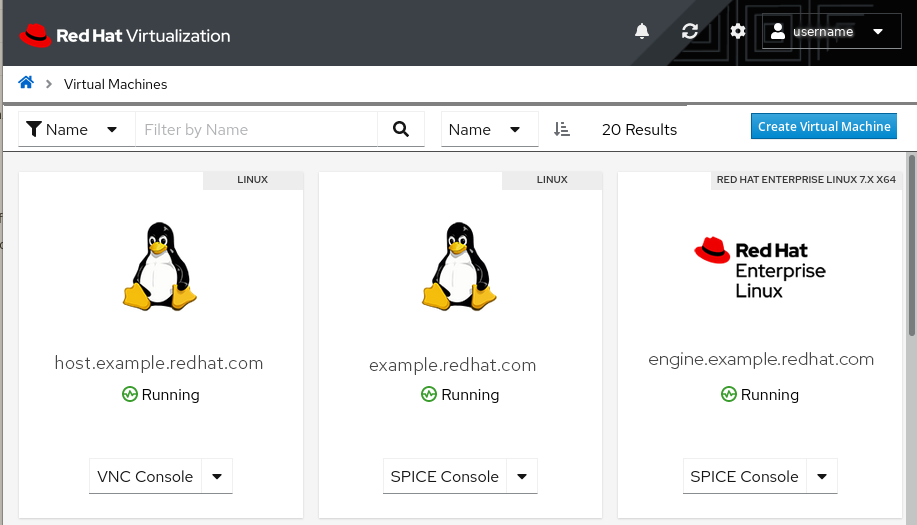The image size is (917, 525).
Task: Click the Red Hat Virtualization logo
Action: pyautogui.click(x=125, y=35)
